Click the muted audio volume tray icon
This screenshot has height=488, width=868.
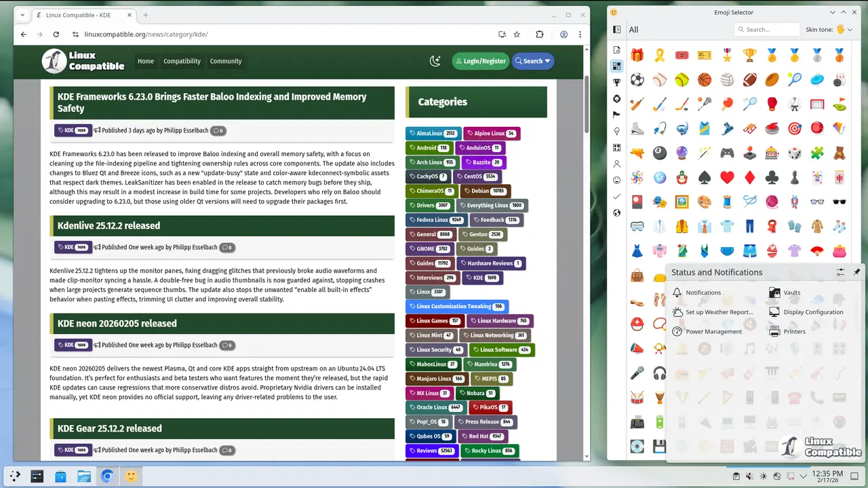(x=750, y=476)
